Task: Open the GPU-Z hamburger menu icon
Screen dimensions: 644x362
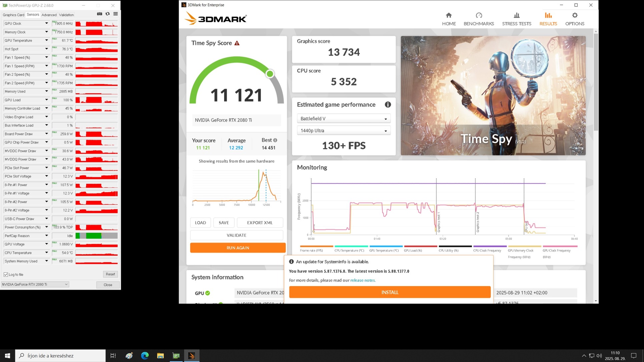Action: coord(115,14)
